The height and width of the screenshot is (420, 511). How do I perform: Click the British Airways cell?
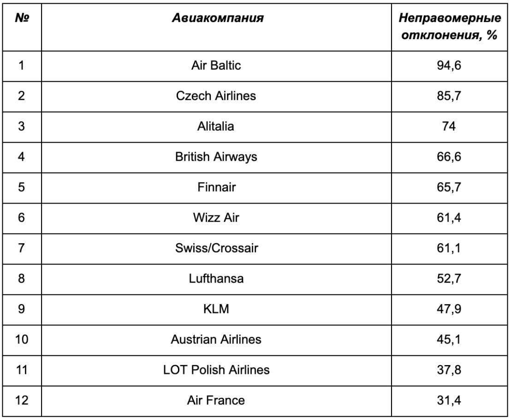216,157
